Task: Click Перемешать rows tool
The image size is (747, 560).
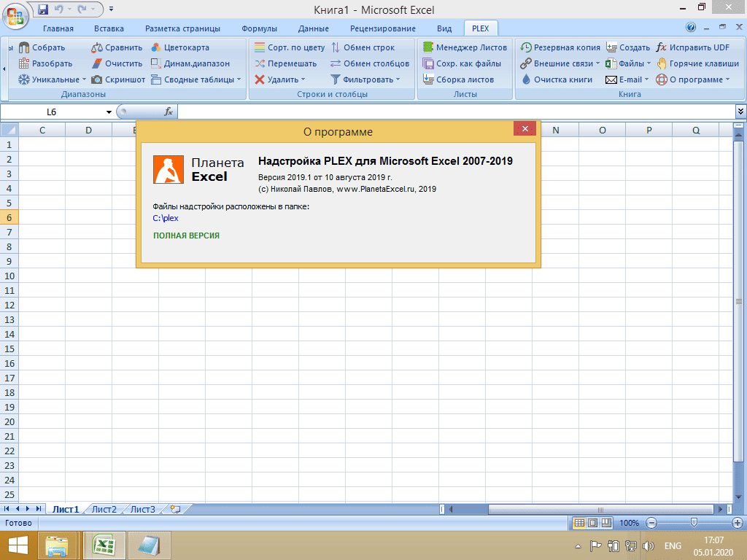Action: pyautogui.click(x=285, y=63)
